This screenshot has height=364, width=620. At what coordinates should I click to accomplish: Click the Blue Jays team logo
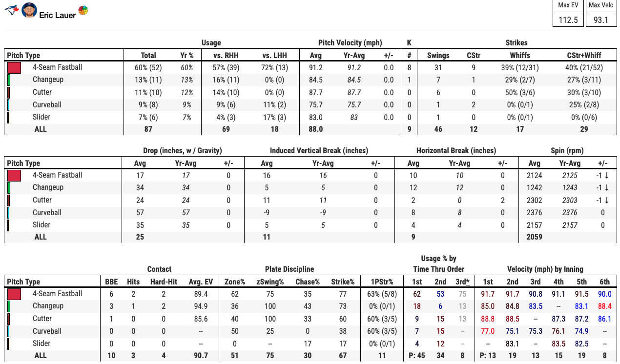tap(11, 10)
